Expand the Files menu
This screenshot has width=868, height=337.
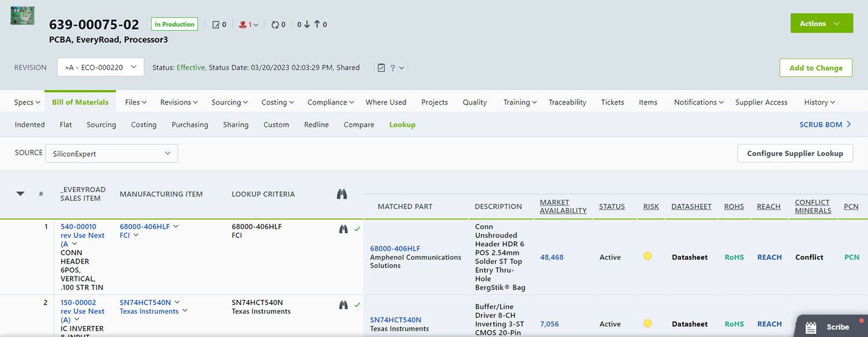click(136, 102)
